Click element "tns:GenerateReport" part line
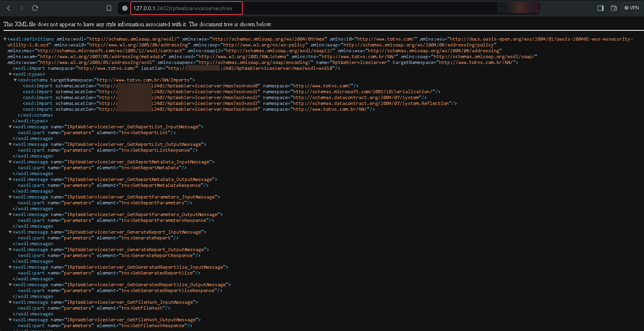Image resolution: width=644 pixels, height=331 pixels. click(x=98, y=238)
